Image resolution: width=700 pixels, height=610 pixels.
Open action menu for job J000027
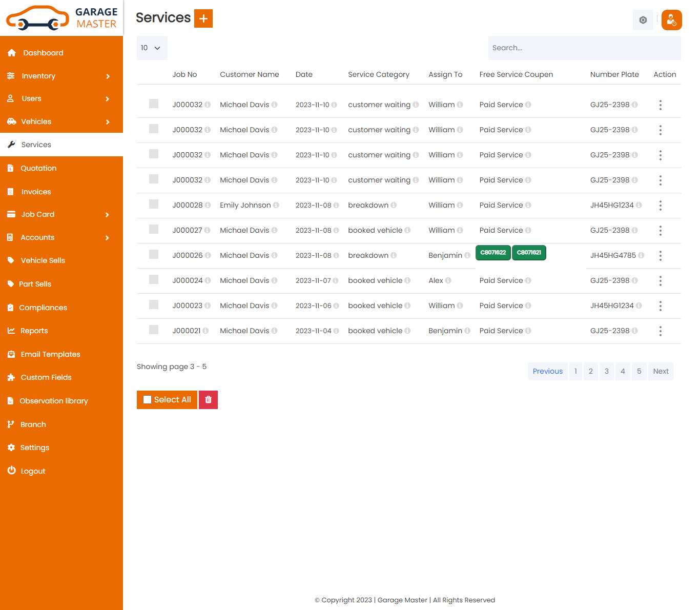pos(661,231)
